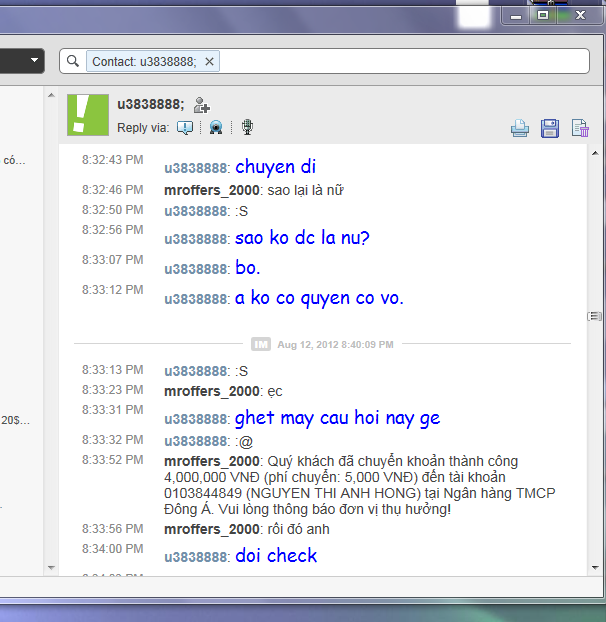Select message "sao ko dc la nu?"
The height and width of the screenshot is (622, 606).
(x=302, y=238)
